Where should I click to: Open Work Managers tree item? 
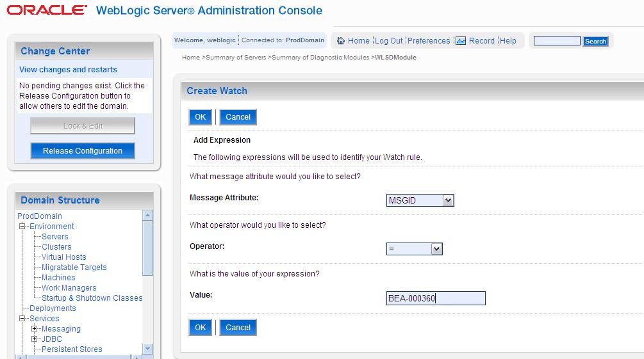(x=69, y=287)
